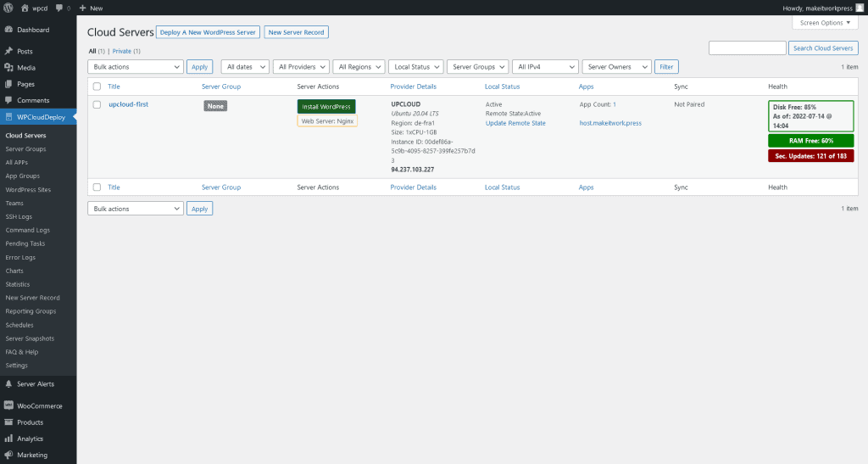The height and width of the screenshot is (464, 868).
Task: Click the App Count 1 link
Action: [x=615, y=104]
